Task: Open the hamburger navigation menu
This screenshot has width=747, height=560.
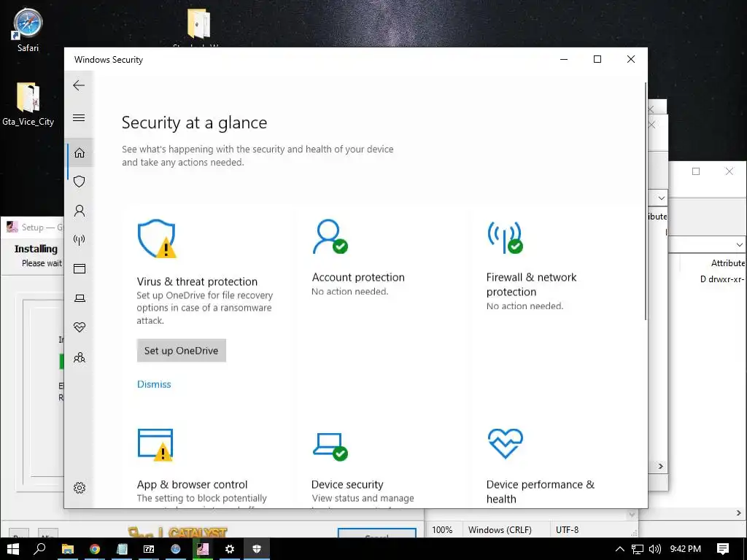Action: (x=79, y=117)
